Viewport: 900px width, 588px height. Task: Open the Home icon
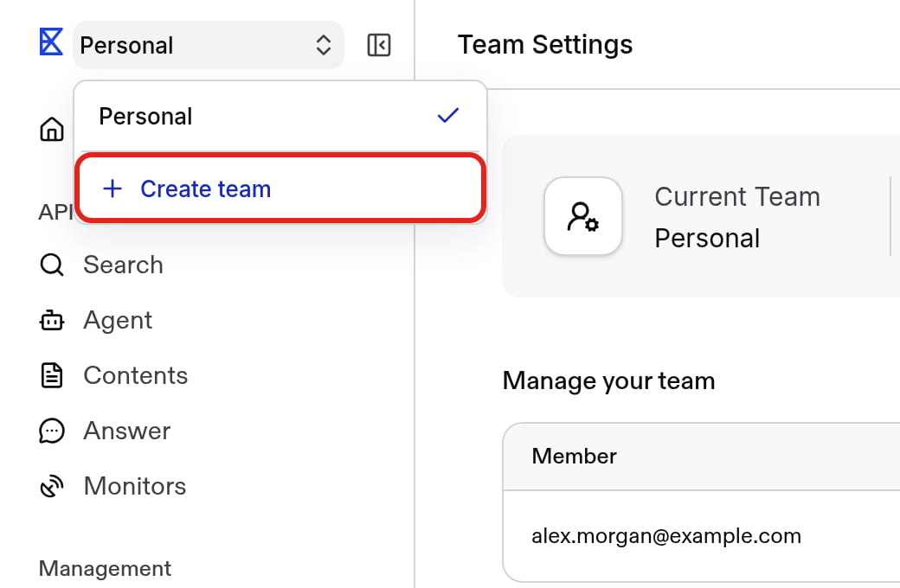click(x=52, y=129)
